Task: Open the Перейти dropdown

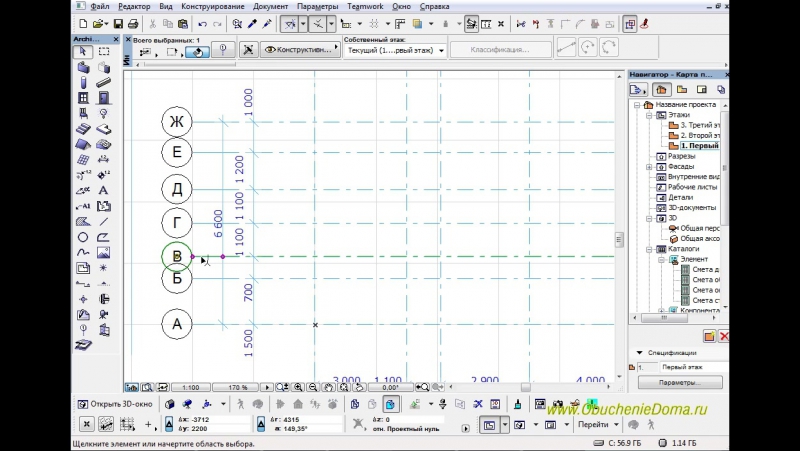Action: tap(598, 424)
